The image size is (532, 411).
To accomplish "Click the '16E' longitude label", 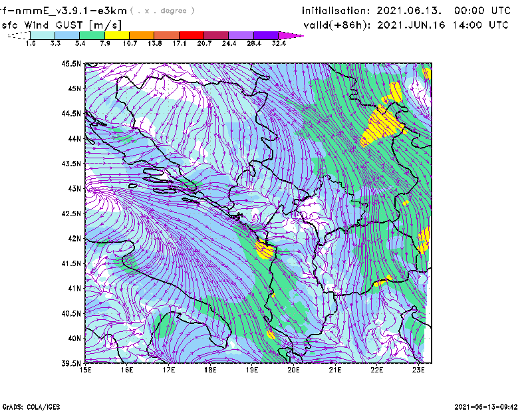I will click(x=127, y=370).
